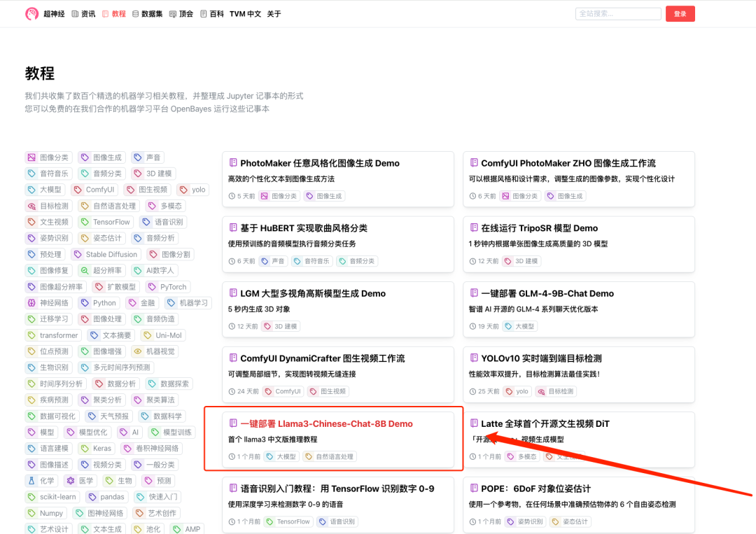The image size is (756, 534).
Task: Click 自然语言处理 tag on Llama3 card
Action: 330,456
